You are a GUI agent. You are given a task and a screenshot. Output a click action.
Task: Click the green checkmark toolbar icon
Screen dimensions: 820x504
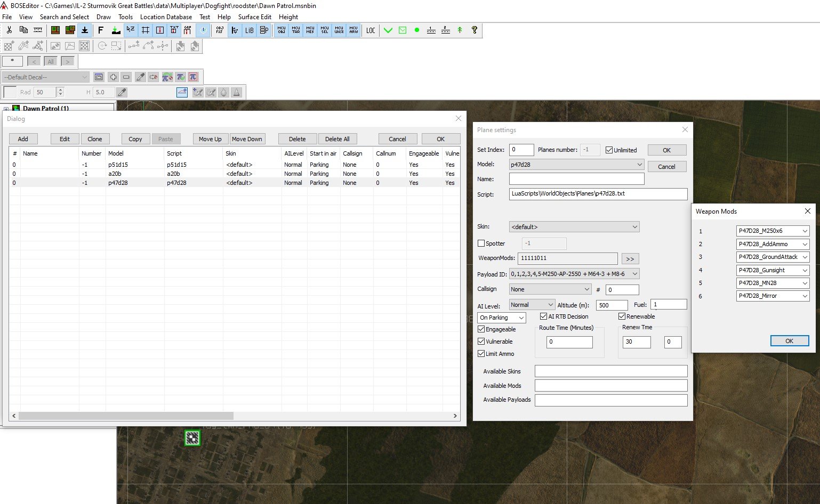pyautogui.click(x=388, y=30)
